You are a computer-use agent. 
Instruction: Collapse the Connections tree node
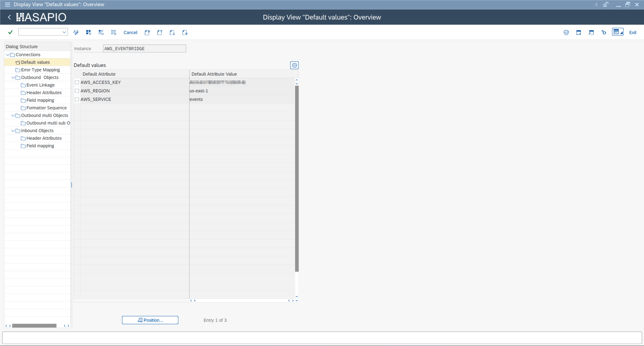(x=8, y=55)
